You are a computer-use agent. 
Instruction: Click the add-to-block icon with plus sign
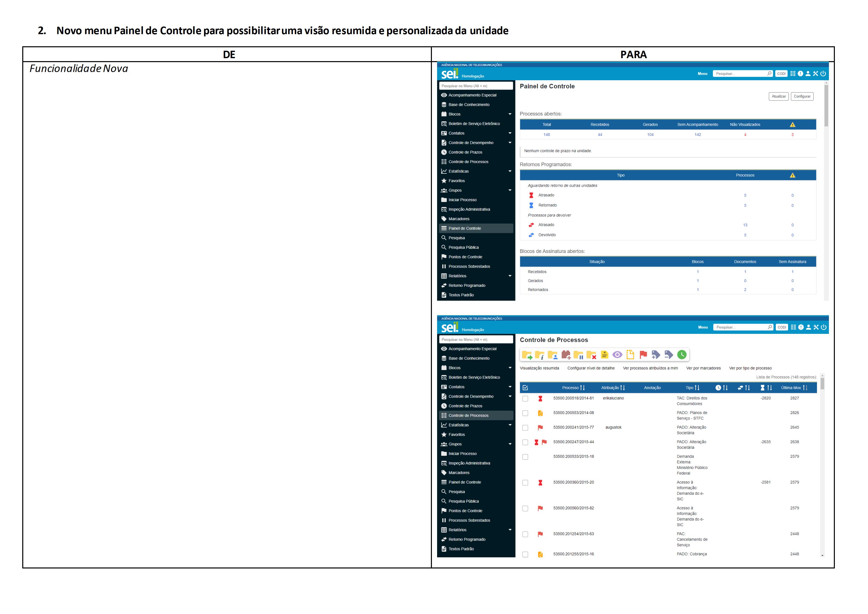566,355
